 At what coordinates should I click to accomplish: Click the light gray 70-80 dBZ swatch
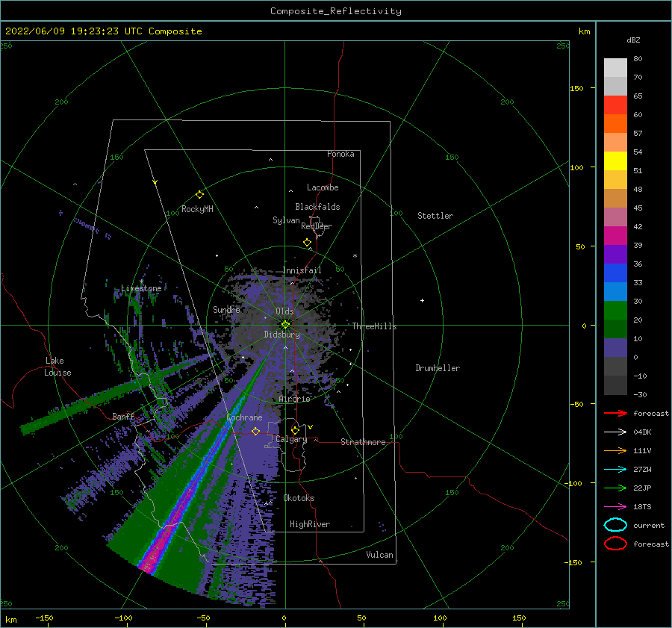point(615,67)
